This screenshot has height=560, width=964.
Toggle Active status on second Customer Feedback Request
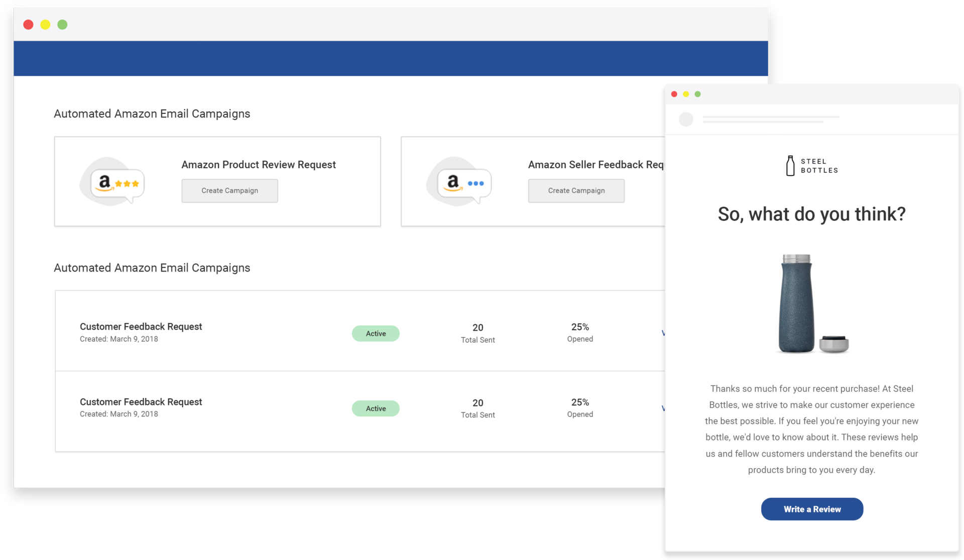[376, 408]
